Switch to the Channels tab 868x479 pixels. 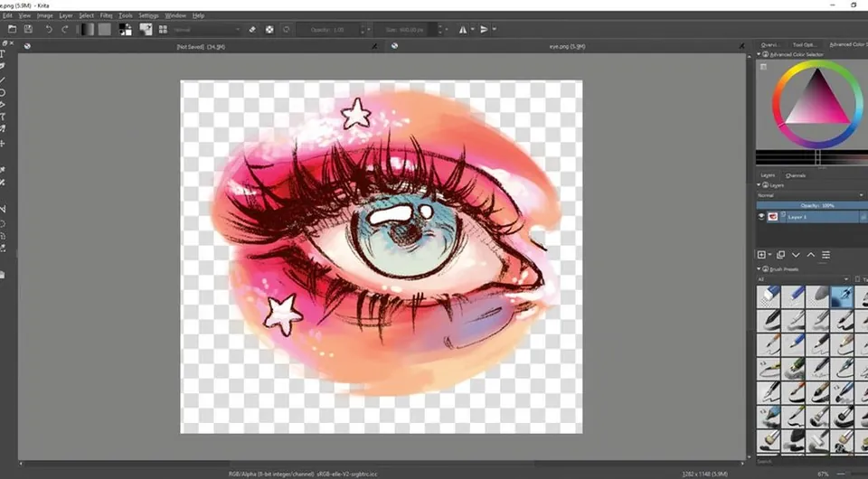click(796, 175)
